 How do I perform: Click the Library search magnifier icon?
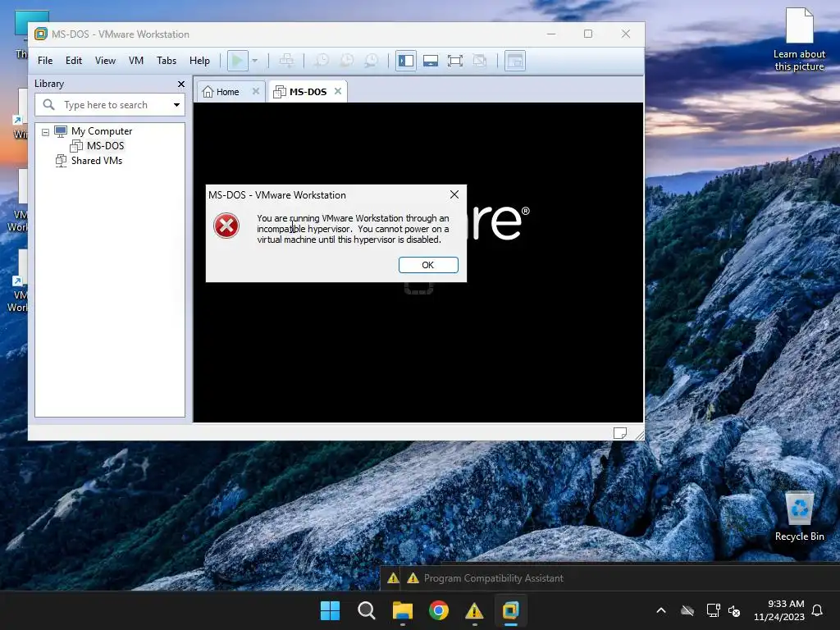48,104
